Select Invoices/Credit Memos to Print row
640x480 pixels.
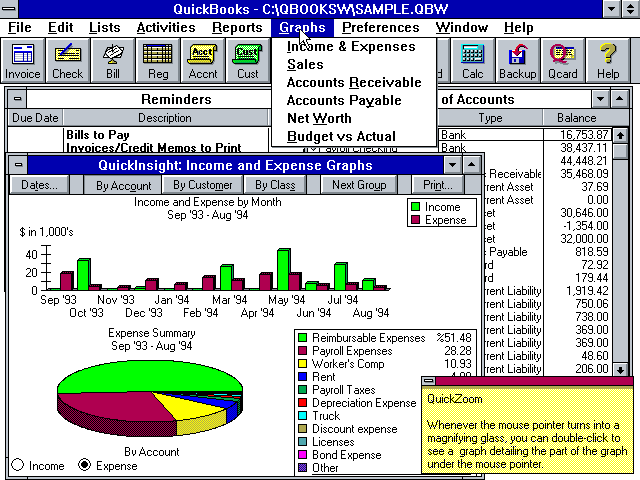click(x=153, y=147)
